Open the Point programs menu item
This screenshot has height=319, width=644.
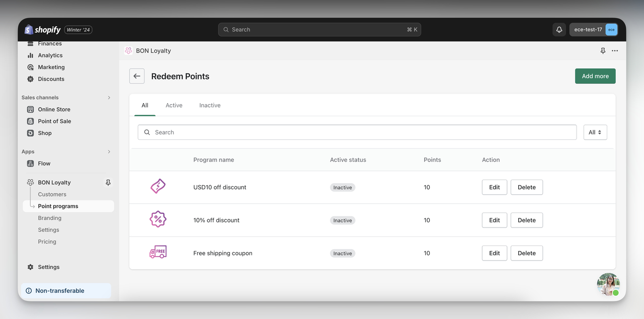pyautogui.click(x=58, y=206)
